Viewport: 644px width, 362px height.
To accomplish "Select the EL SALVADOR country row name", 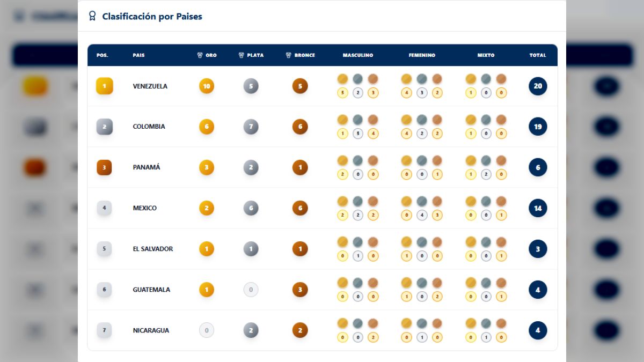I will pos(153,249).
